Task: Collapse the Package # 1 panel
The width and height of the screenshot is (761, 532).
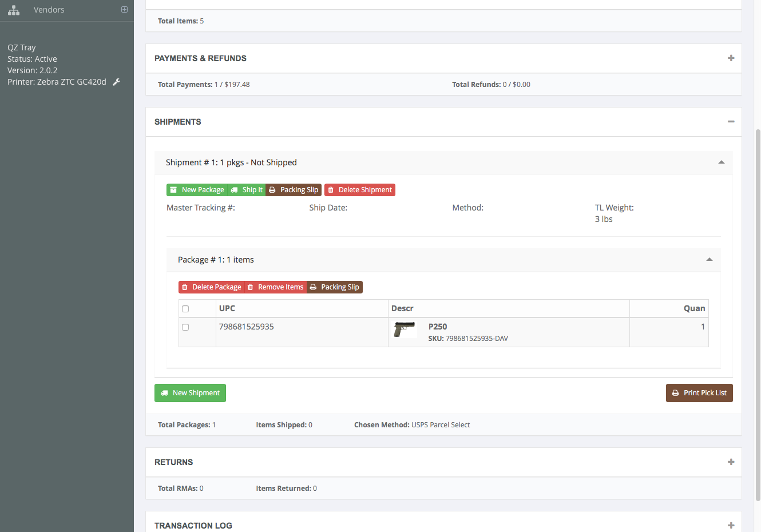Action: coord(709,260)
